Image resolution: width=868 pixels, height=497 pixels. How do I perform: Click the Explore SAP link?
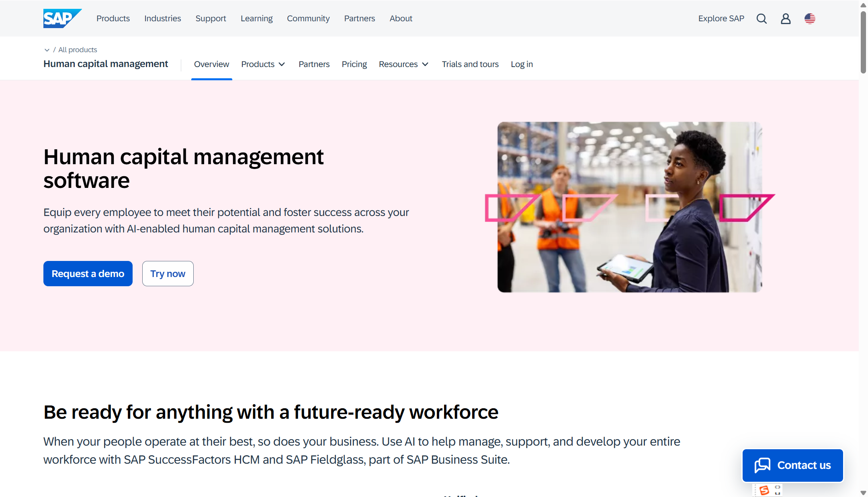click(721, 18)
